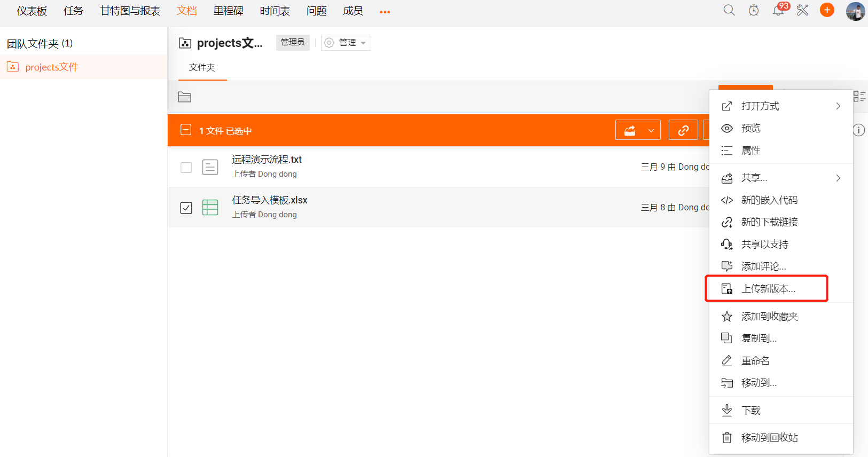Open the 管理 dropdown
The image size is (868, 457).
coord(346,43)
